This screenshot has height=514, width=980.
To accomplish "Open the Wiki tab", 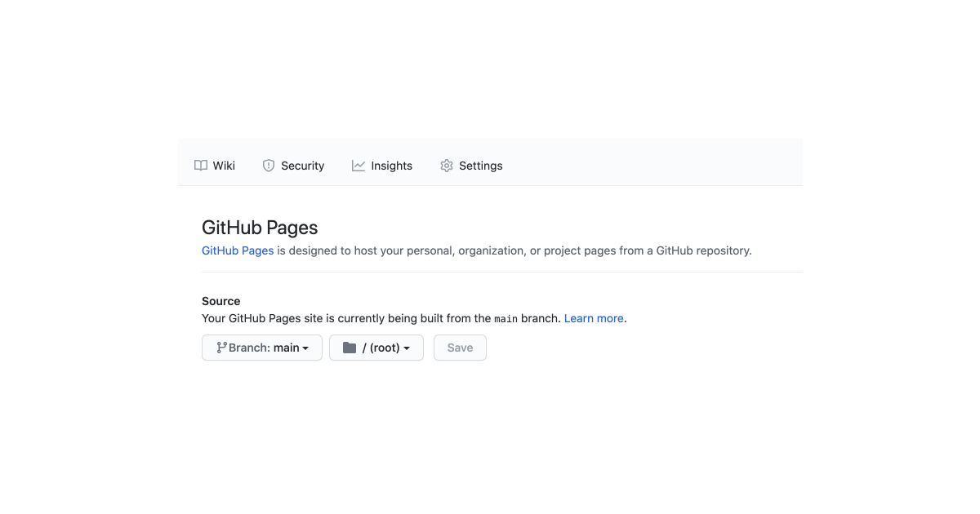I will tap(223, 166).
